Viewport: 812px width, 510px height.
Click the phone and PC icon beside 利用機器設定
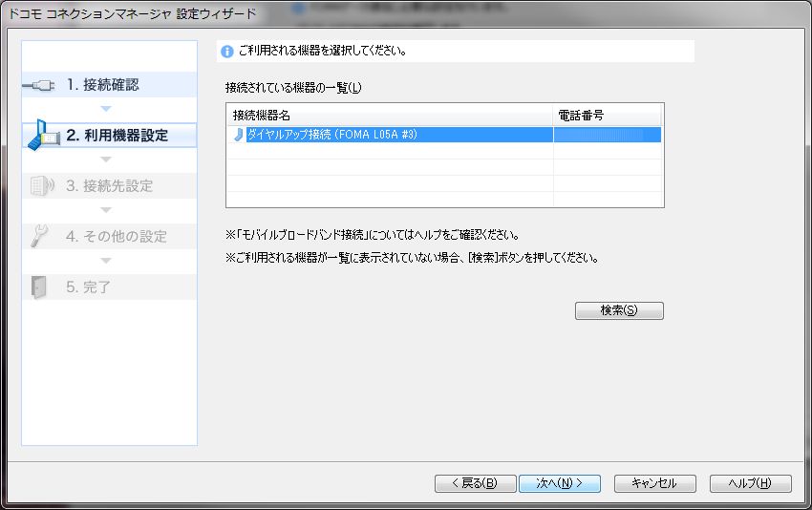pyautogui.click(x=44, y=135)
